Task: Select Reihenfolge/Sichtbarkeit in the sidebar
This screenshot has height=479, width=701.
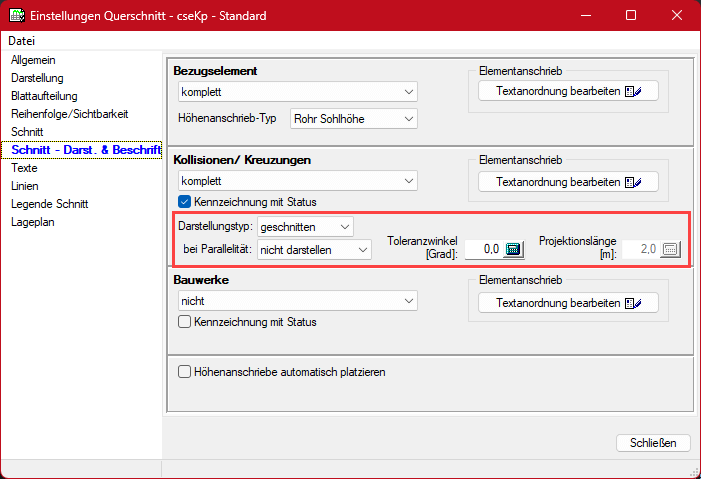Action: [x=69, y=114]
